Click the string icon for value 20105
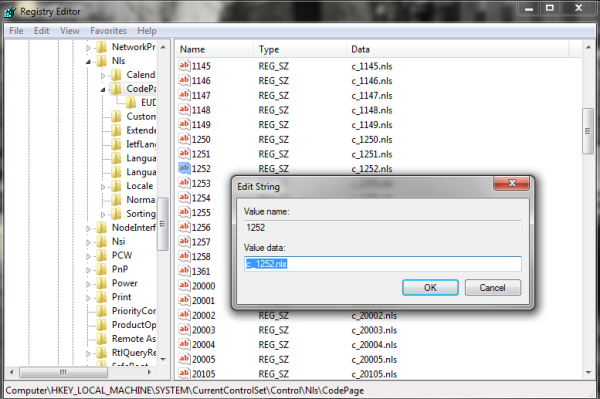This screenshot has width=600, height=399. (x=184, y=374)
